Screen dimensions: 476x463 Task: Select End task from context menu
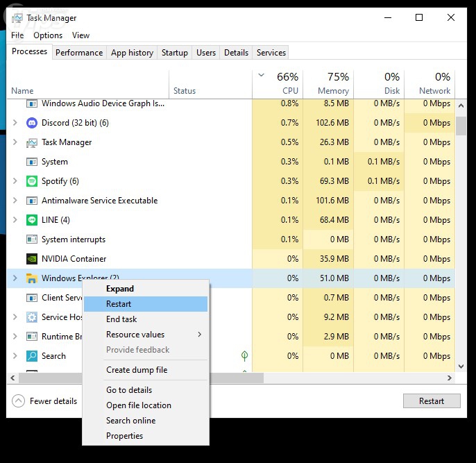(146, 319)
